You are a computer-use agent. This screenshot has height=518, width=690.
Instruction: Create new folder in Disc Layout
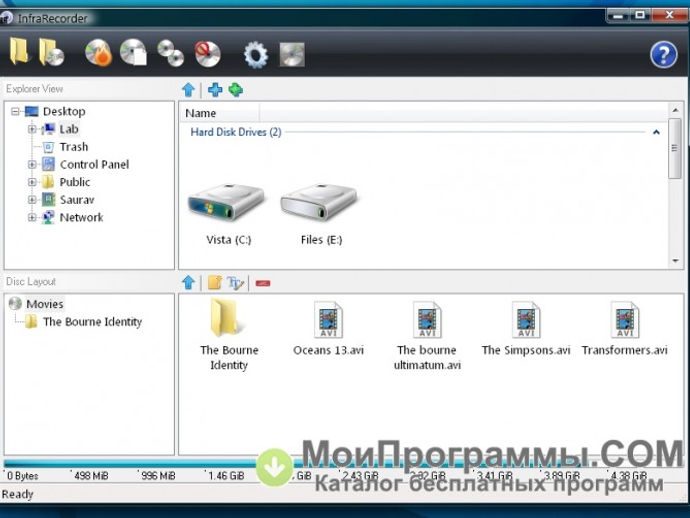[215, 283]
